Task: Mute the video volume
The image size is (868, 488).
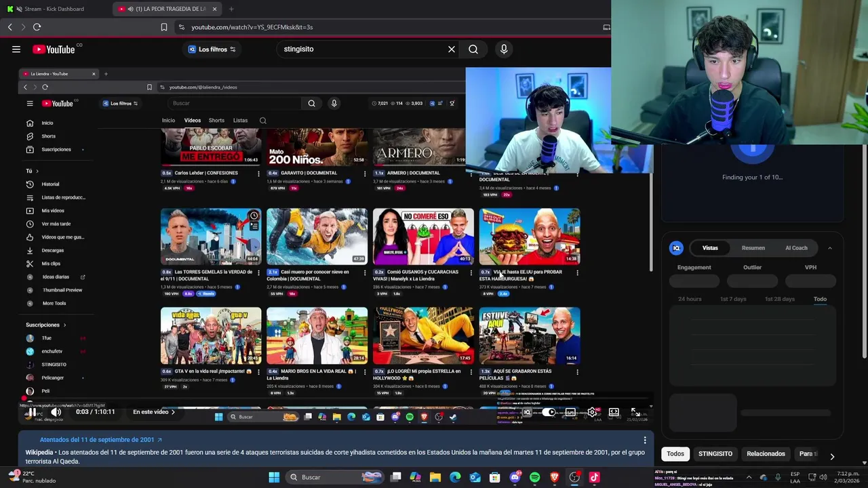Action: coord(56,412)
